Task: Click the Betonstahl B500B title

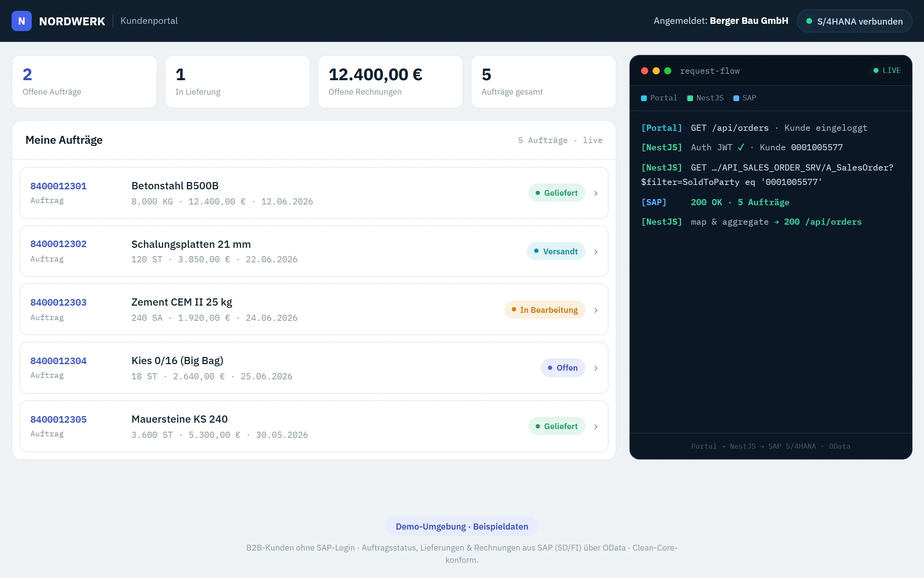Action: pyautogui.click(x=175, y=186)
